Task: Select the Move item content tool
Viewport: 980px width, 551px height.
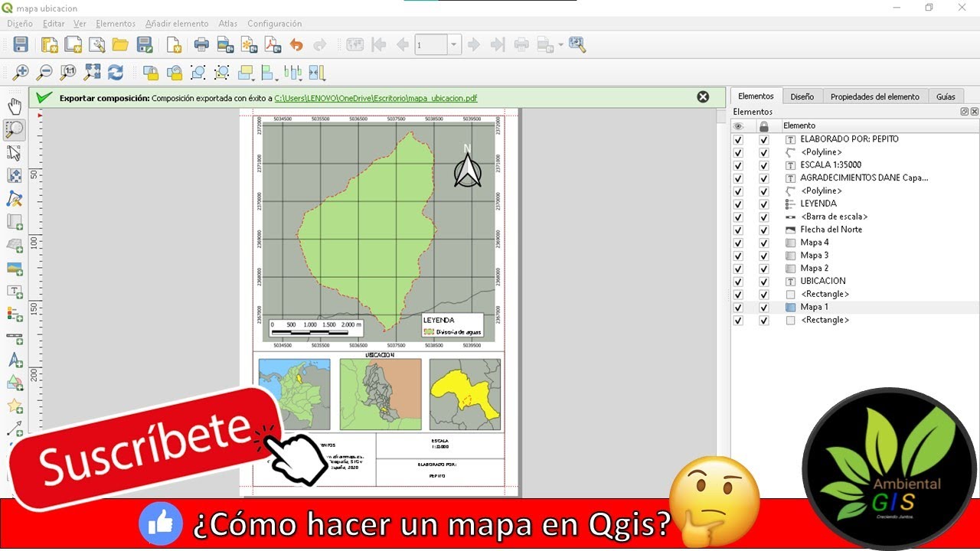Action: point(15,175)
